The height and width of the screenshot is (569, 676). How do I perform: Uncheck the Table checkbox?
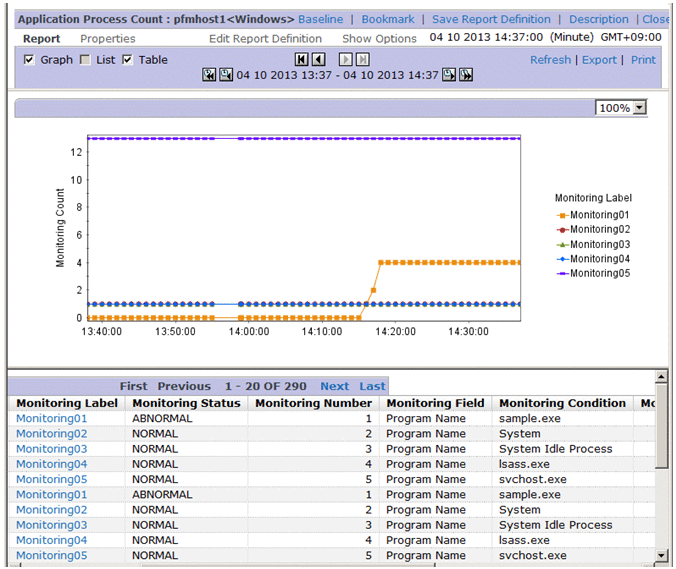127,60
